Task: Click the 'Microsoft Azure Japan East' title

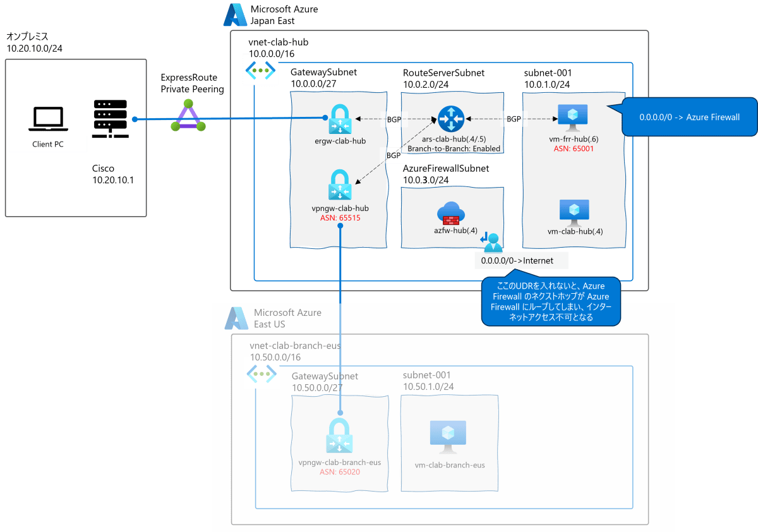Action: pyautogui.click(x=284, y=15)
